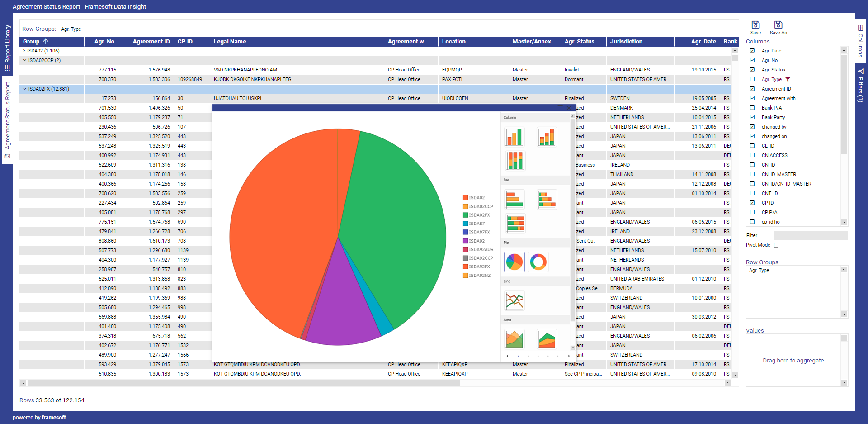868x424 pixels.
Task: Select the grouped column chart type
Action: click(514, 137)
